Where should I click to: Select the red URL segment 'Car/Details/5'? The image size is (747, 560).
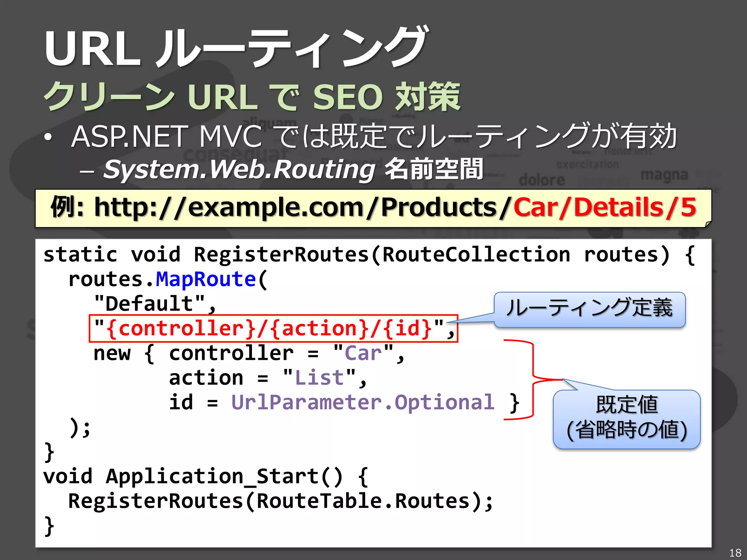click(x=605, y=207)
